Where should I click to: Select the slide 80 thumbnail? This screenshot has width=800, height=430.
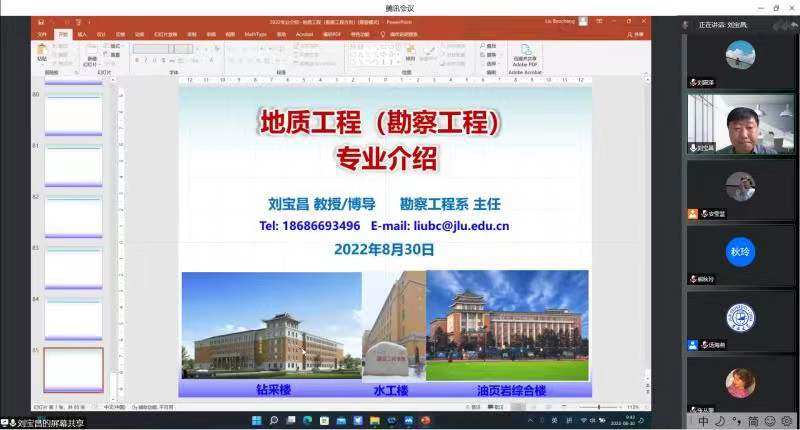coord(73,116)
